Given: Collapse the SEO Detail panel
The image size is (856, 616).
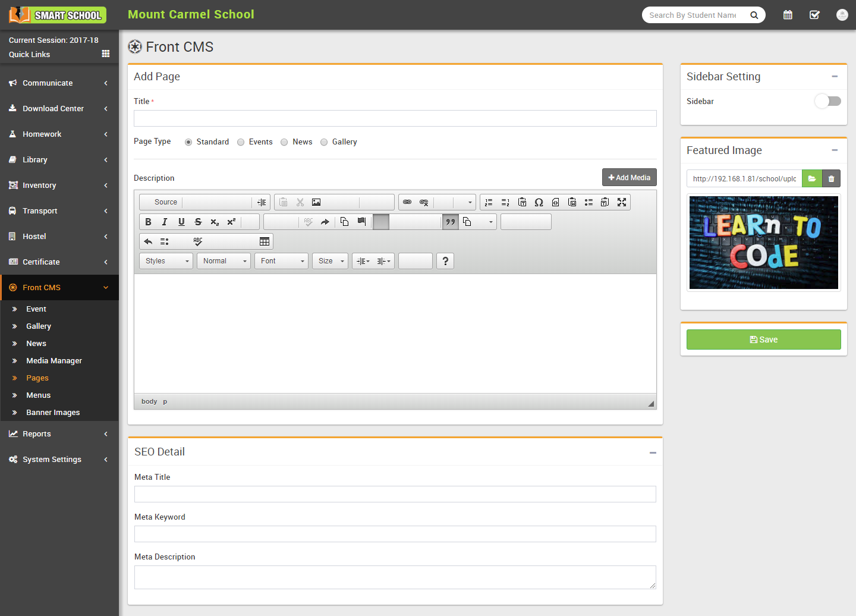Looking at the screenshot, I should pyautogui.click(x=653, y=452).
